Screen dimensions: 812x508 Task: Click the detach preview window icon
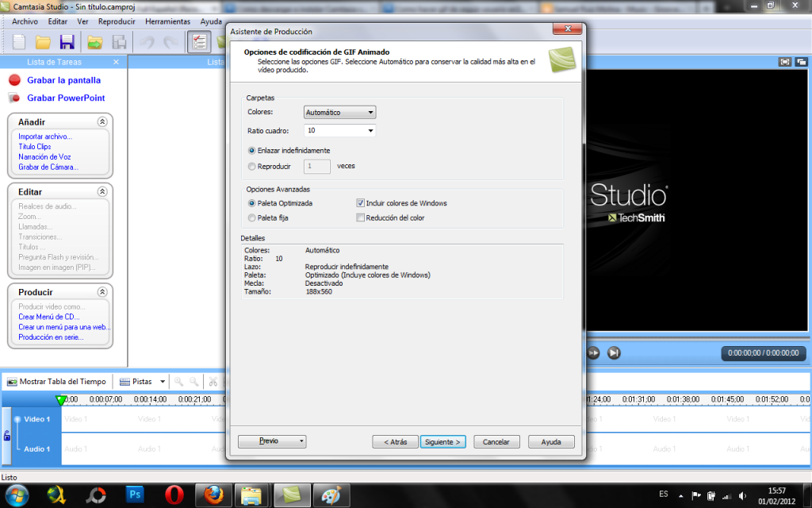click(x=801, y=62)
